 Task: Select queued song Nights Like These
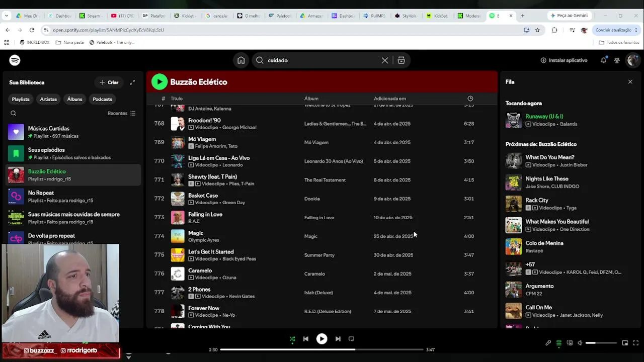[547, 178]
